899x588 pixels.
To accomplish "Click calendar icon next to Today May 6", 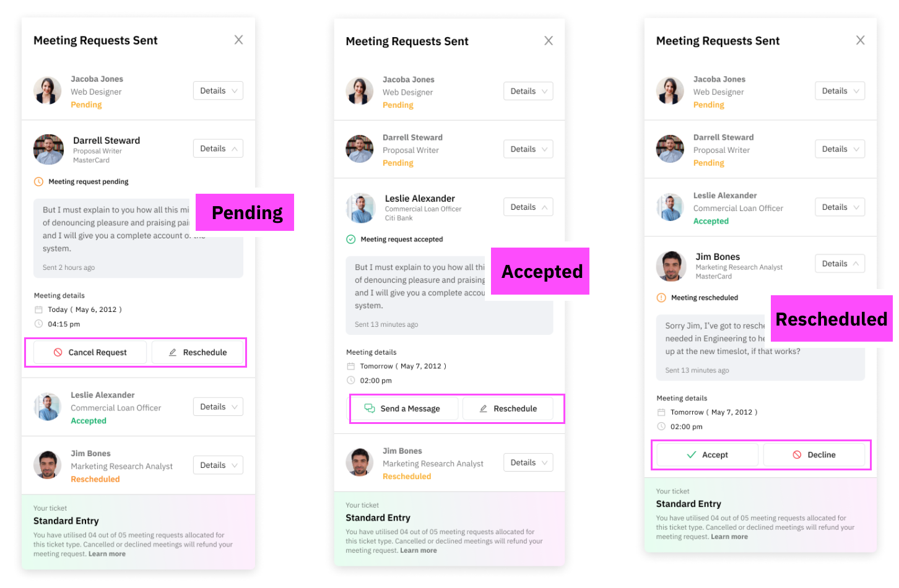I will tap(38, 309).
